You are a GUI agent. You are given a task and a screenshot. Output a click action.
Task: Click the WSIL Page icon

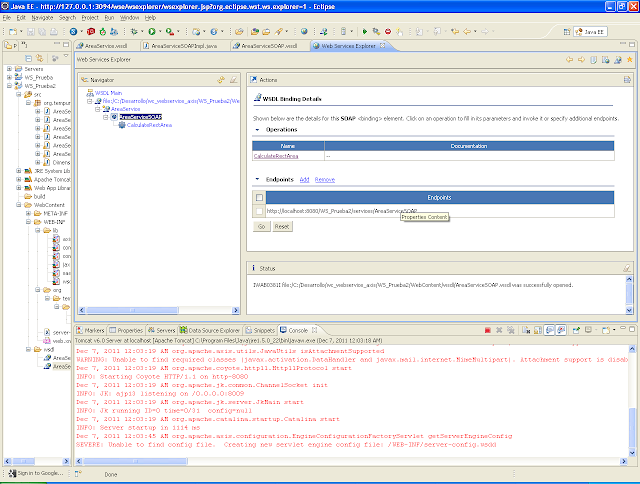[x=606, y=60]
